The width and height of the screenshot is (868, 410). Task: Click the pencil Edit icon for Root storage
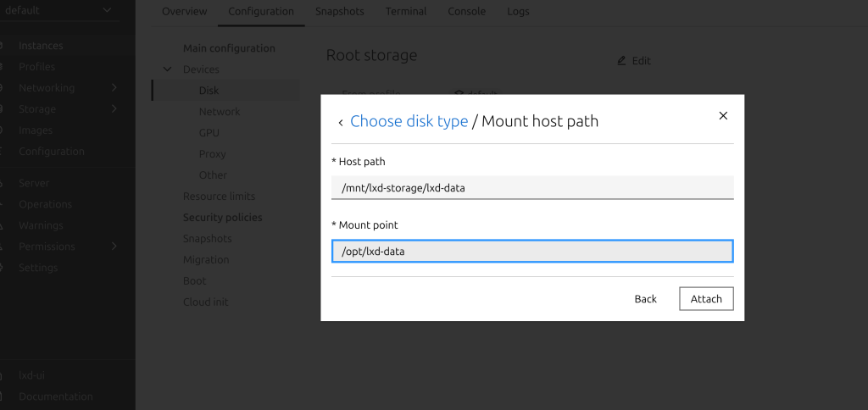point(621,61)
